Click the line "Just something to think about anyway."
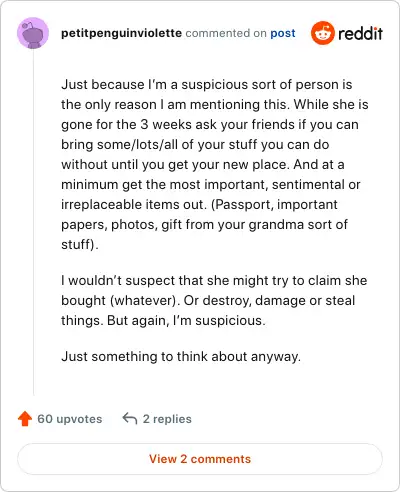This screenshot has height=492, width=400. click(x=181, y=356)
